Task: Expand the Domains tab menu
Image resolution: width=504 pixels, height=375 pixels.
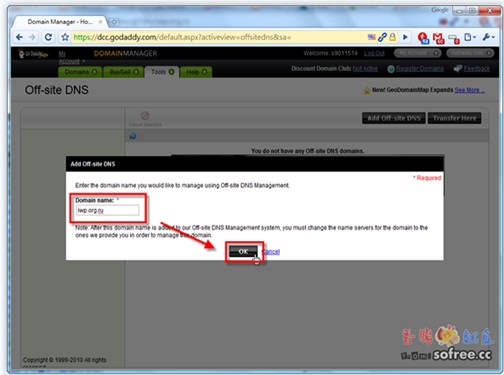Action: (80, 72)
